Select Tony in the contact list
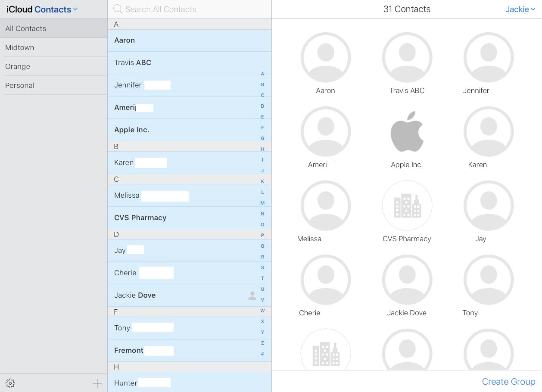Viewport: 542px width, 392px height. coord(190,328)
